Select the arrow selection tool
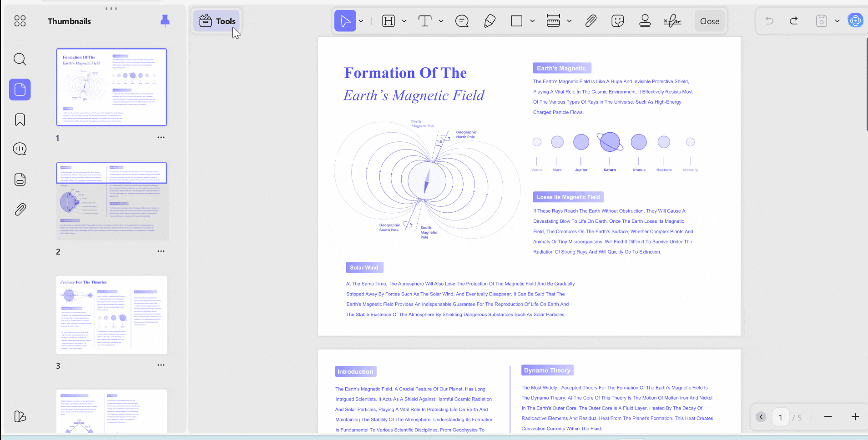 click(345, 21)
